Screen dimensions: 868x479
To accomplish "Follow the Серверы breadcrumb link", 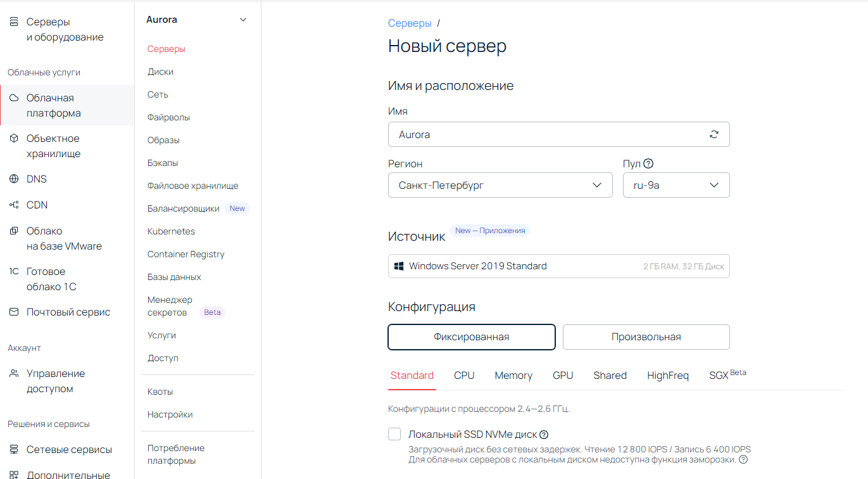I will (x=410, y=23).
